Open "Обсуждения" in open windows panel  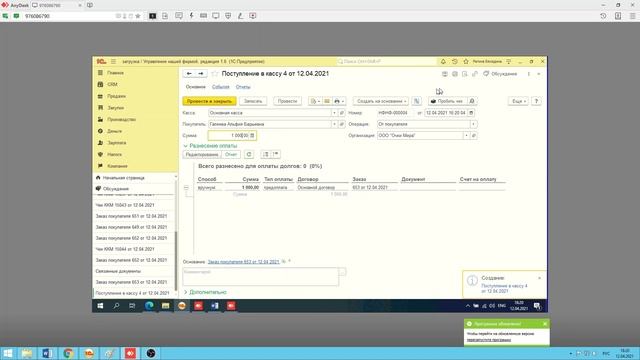click(x=116, y=189)
